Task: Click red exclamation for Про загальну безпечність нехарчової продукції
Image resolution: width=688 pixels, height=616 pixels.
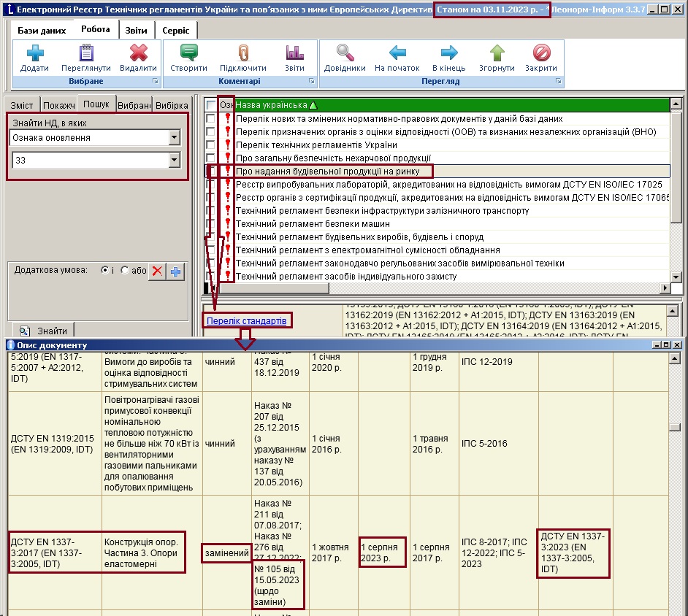Action: (x=227, y=158)
